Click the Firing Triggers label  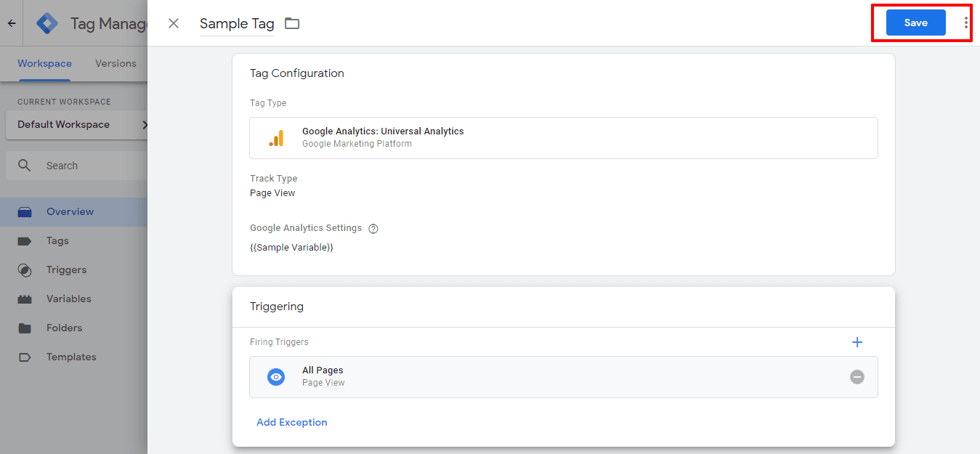pos(279,342)
